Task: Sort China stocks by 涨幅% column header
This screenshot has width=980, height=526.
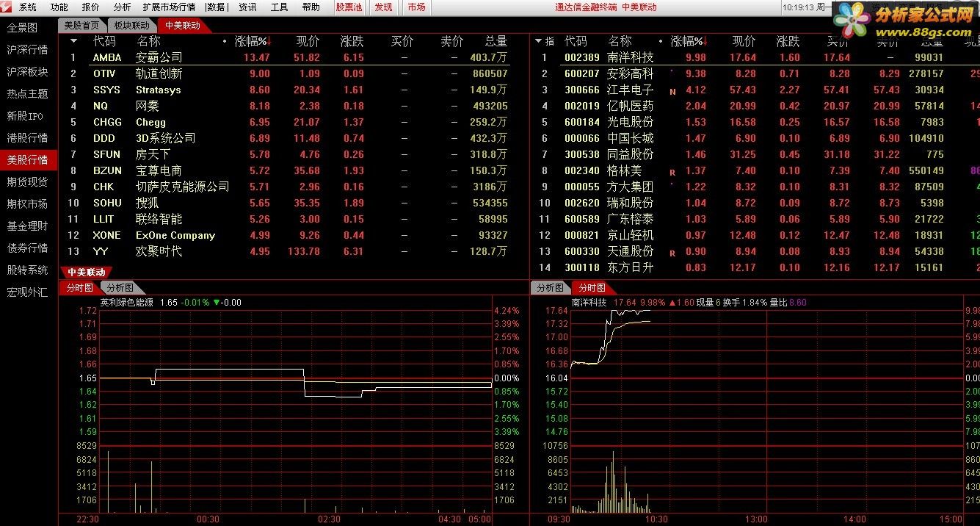Action: coord(688,42)
